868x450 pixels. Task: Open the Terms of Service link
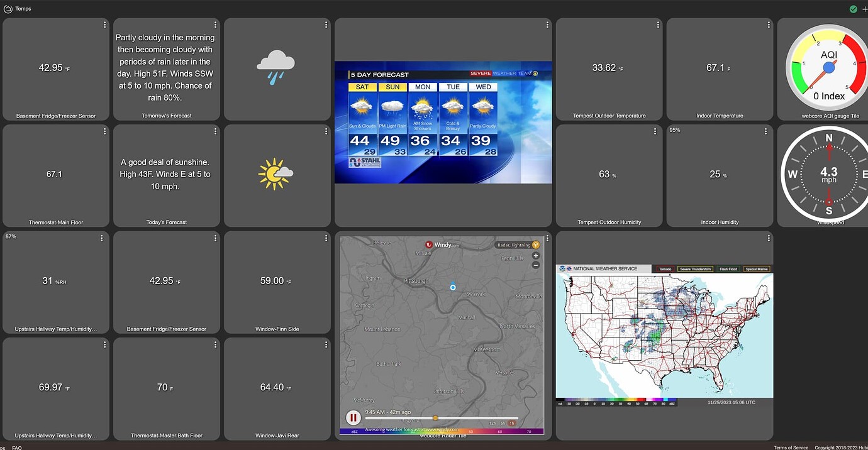click(790, 447)
